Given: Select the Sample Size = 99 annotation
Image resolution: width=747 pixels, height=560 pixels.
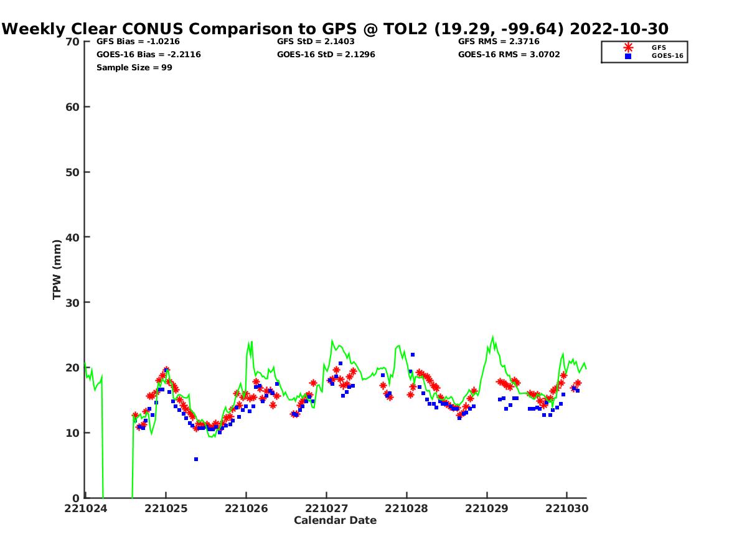Looking at the screenshot, I should tap(134, 68).
